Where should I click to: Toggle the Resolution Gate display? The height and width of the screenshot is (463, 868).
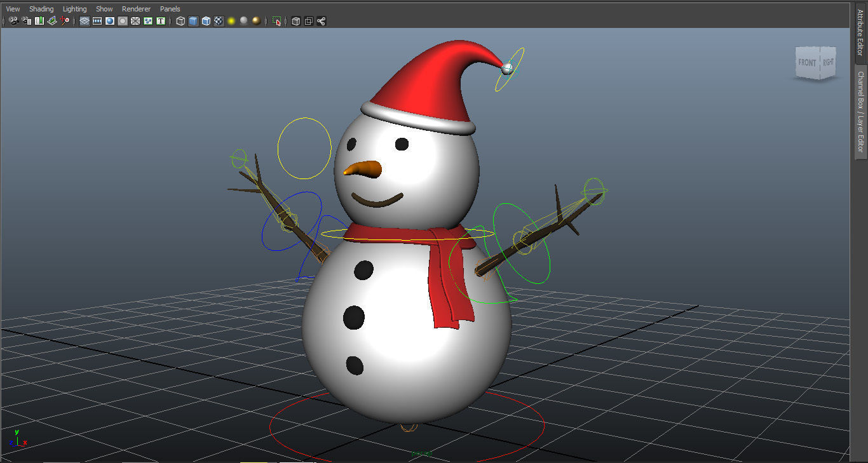coord(110,21)
